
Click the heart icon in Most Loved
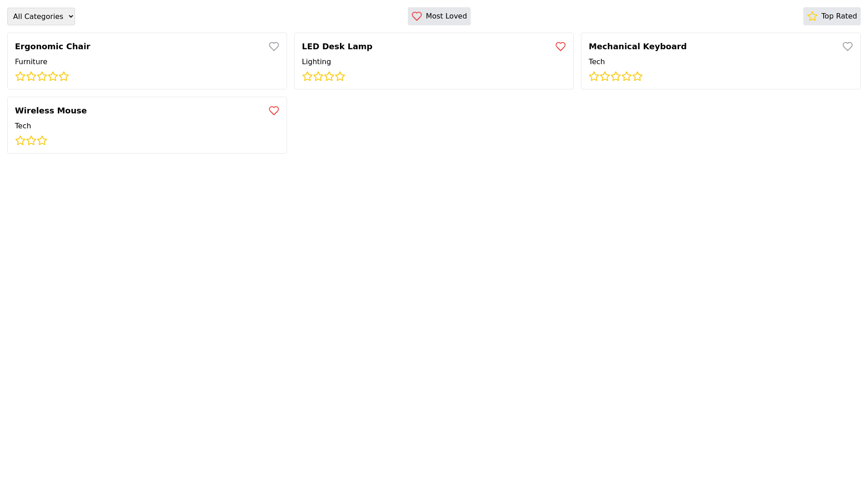click(x=416, y=16)
